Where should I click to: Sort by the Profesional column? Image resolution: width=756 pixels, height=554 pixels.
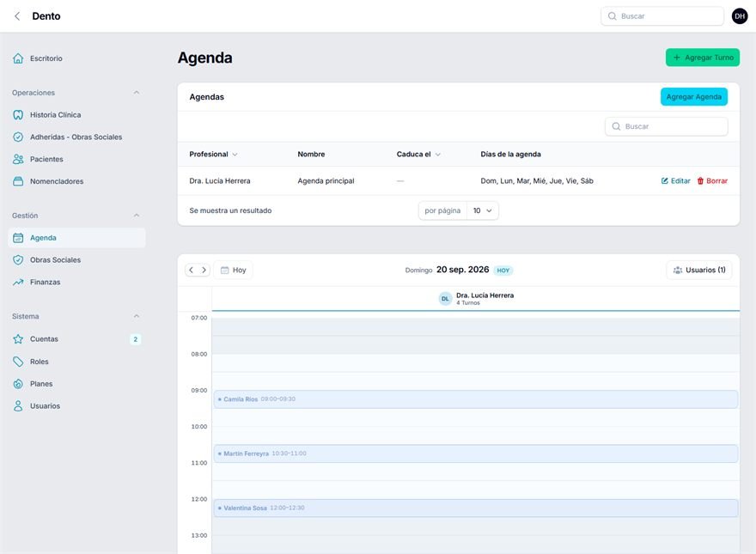[213, 155]
